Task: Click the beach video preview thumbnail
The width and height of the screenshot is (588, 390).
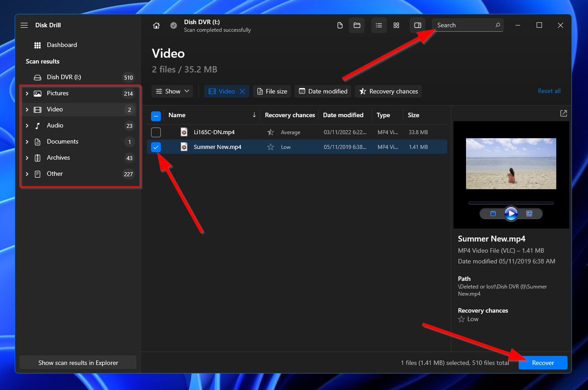Action: pos(511,163)
